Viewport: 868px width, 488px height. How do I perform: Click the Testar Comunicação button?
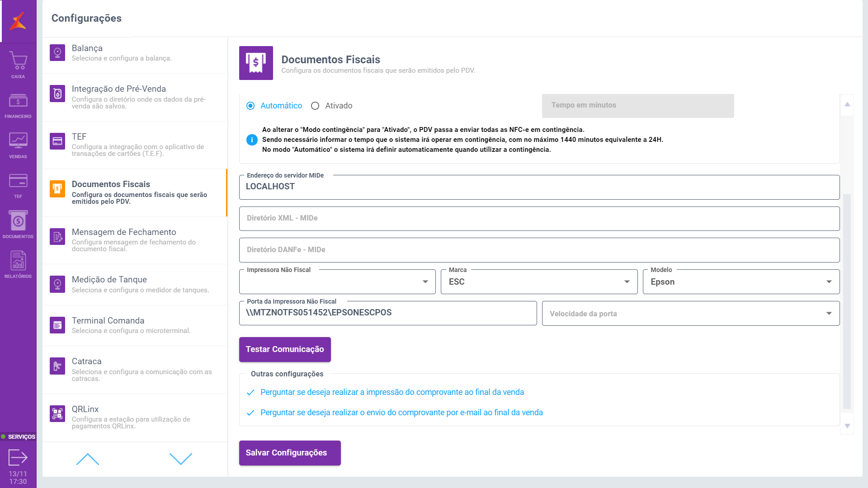click(285, 349)
